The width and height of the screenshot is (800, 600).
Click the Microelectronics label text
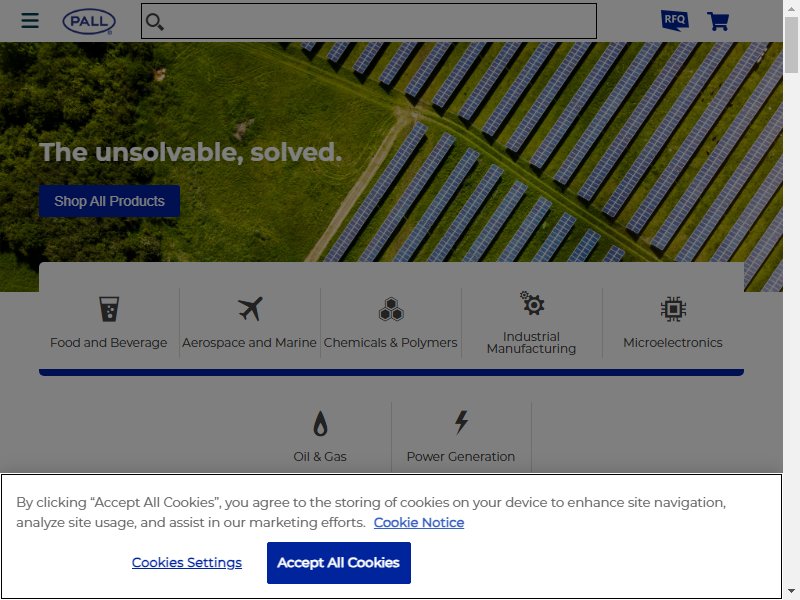pyautogui.click(x=673, y=343)
